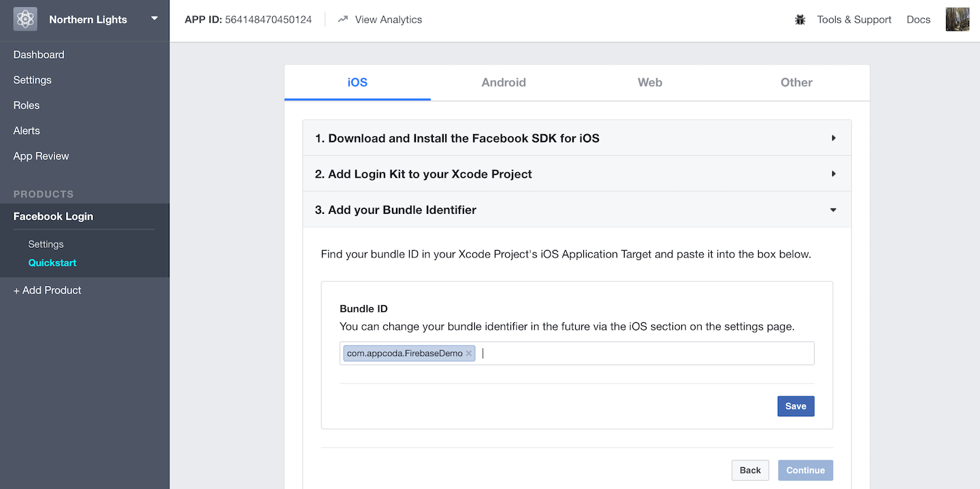
Task: Remove the com.appcoda.FirebaseDemo tag with its x
Action: tap(469, 353)
